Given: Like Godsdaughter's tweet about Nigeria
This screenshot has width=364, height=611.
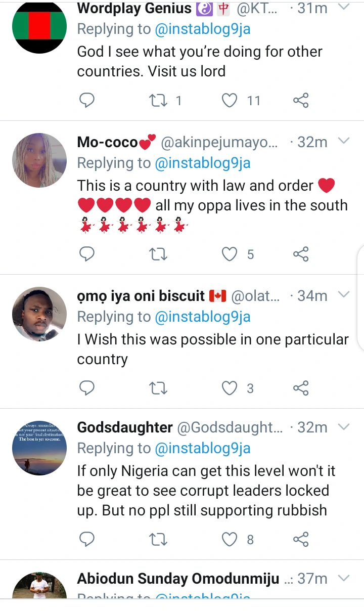Looking at the screenshot, I should [x=230, y=539].
